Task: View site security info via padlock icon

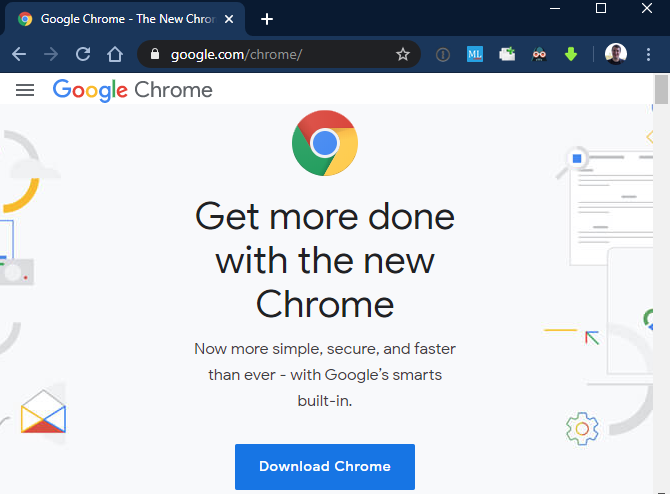Action: [x=155, y=54]
